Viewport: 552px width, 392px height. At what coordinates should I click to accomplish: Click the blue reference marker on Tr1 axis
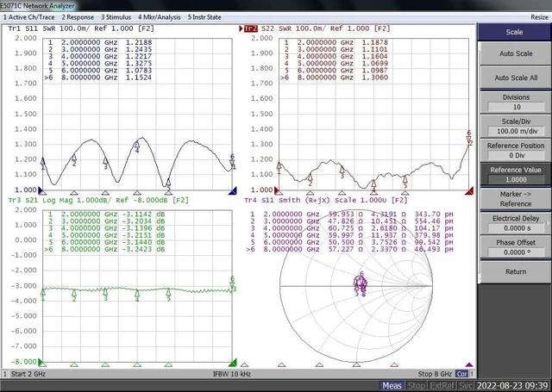click(x=42, y=191)
